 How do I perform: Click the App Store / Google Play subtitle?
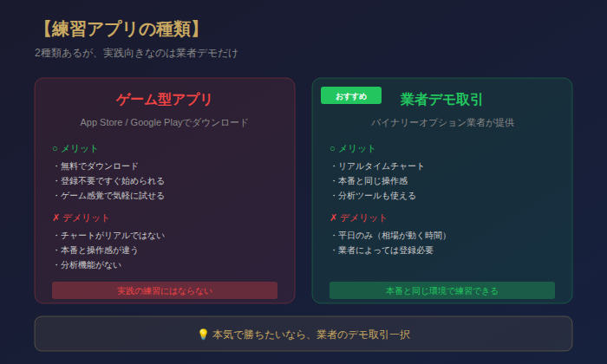[164, 122]
